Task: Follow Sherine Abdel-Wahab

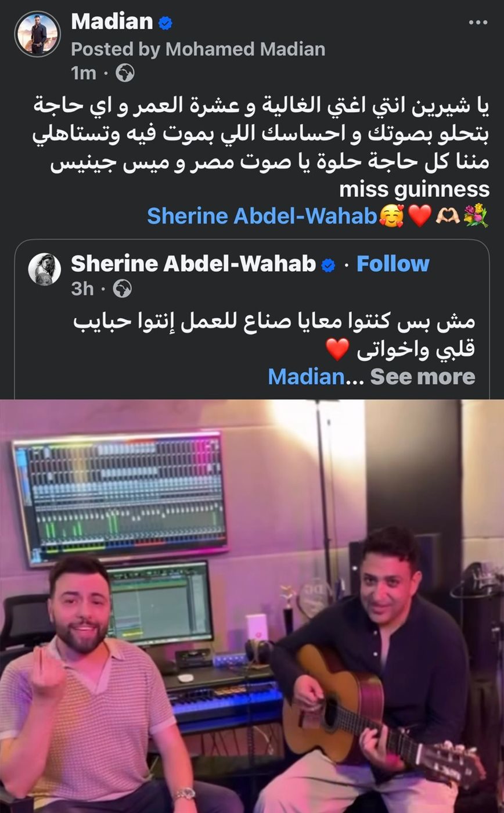Action: (393, 264)
